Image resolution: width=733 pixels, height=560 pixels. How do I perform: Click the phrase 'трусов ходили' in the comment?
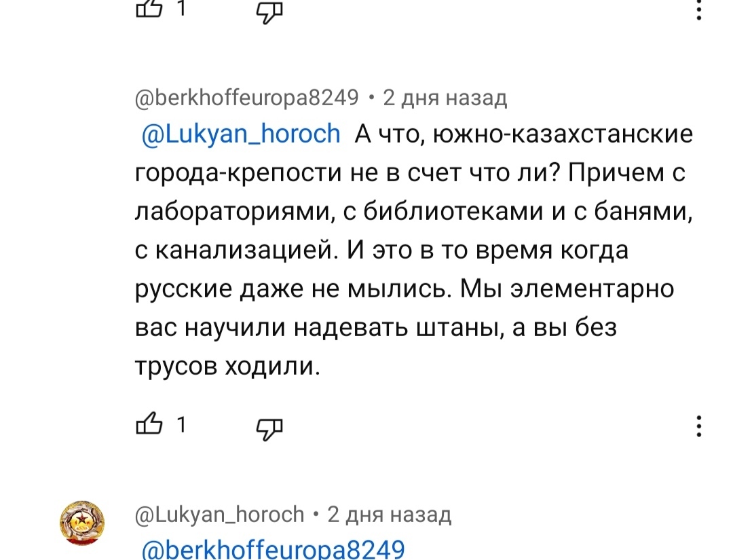coord(227,367)
